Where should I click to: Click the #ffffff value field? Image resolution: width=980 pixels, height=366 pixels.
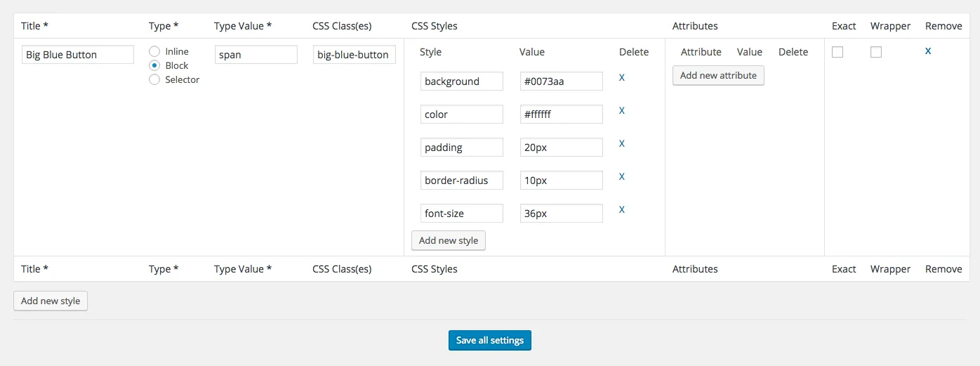point(562,114)
